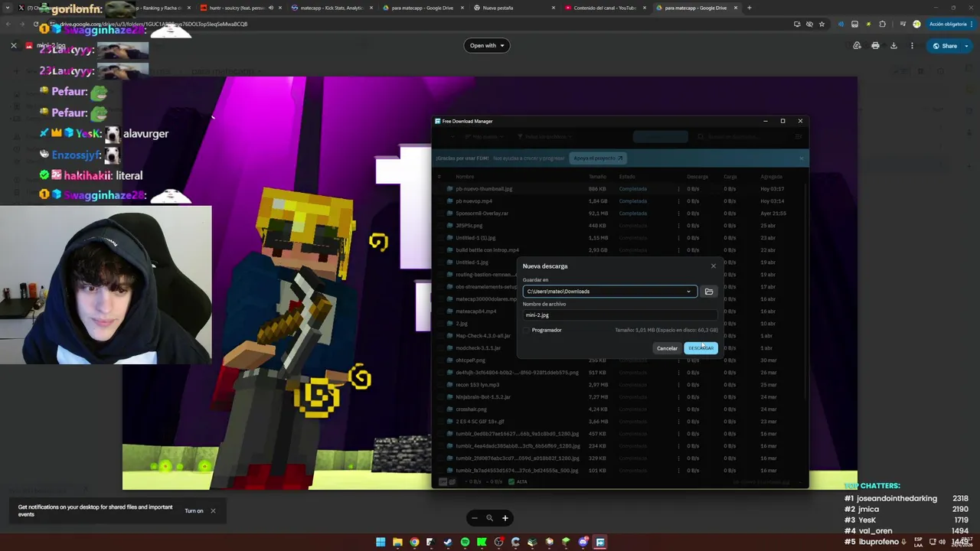The image size is (980, 551).
Task: Click Turn on for desktop notifications
Action: point(194,511)
